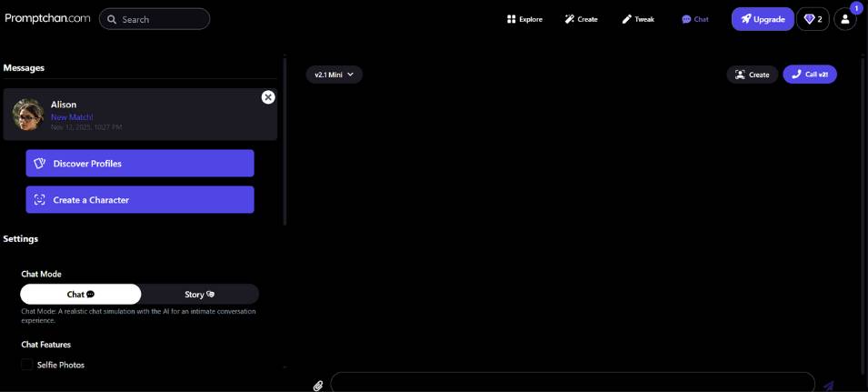868x392 pixels.
Task: Click the diamond gems counter
Action: 813,19
